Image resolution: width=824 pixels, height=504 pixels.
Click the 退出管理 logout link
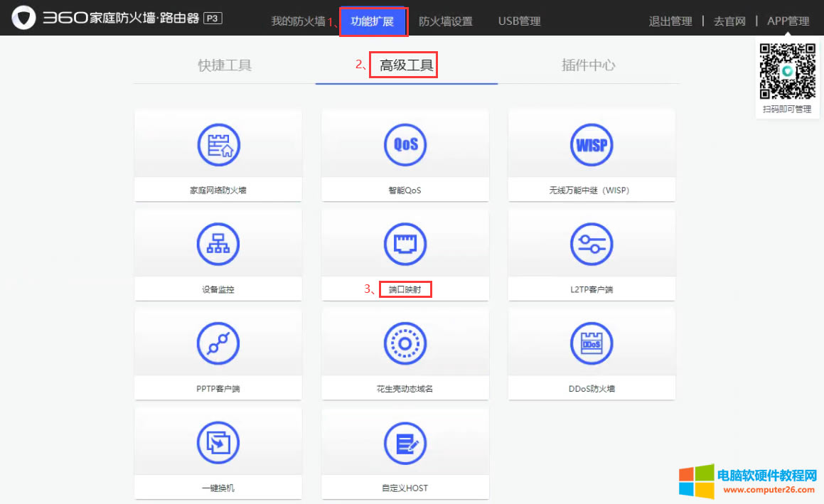tap(670, 21)
